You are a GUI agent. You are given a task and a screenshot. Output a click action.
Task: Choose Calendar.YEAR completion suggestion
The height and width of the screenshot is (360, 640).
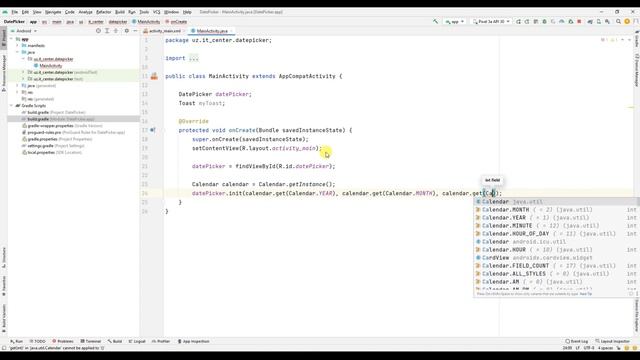coord(556,218)
